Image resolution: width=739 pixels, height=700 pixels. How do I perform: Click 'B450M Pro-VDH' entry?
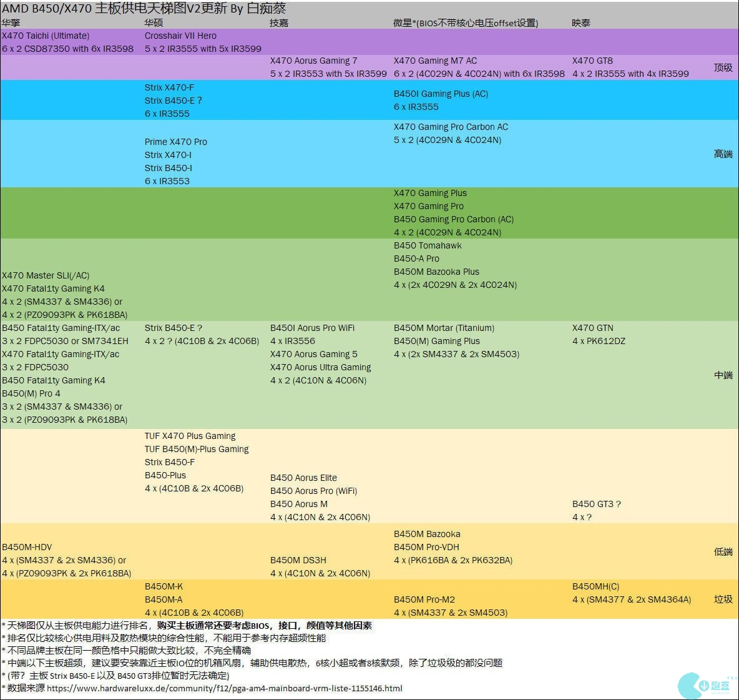tap(426, 547)
